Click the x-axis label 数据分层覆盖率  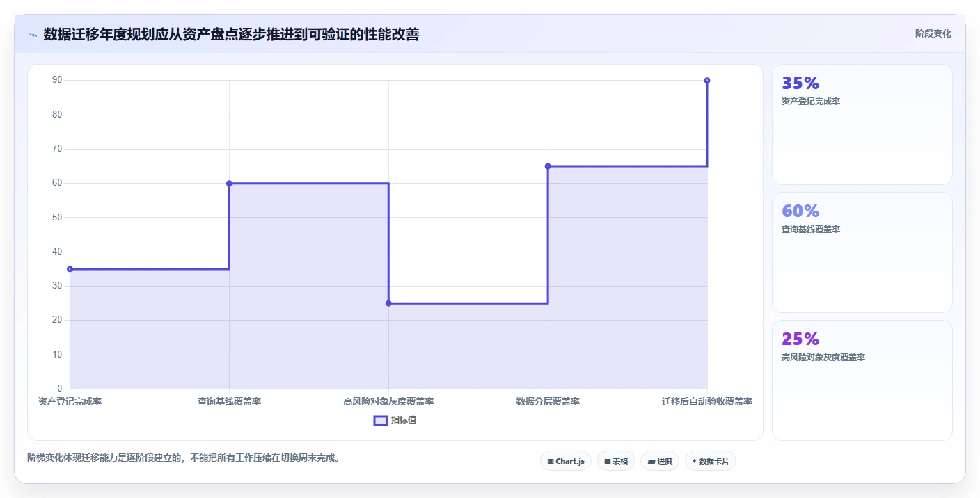pyautogui.click(x=548, y=401)
